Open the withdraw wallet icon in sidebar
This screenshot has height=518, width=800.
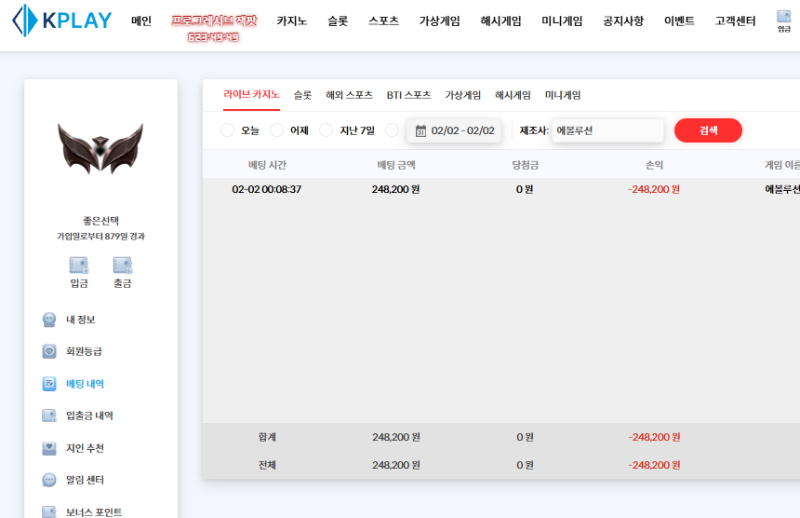122,265
